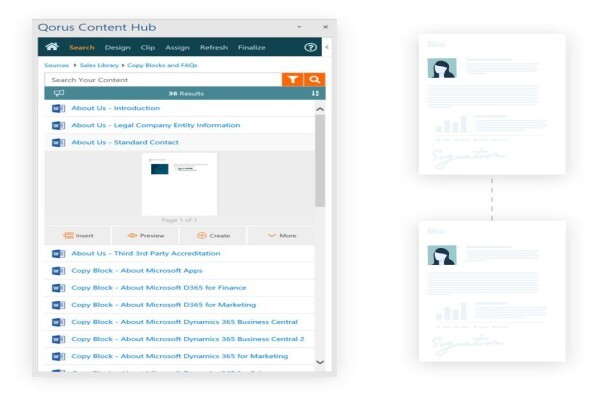Image resolution: width=600 pixels, height=400 pixels.
Task: Select About Us - Standard Contact
Action: pyautogui.click(x=125, y=142)
